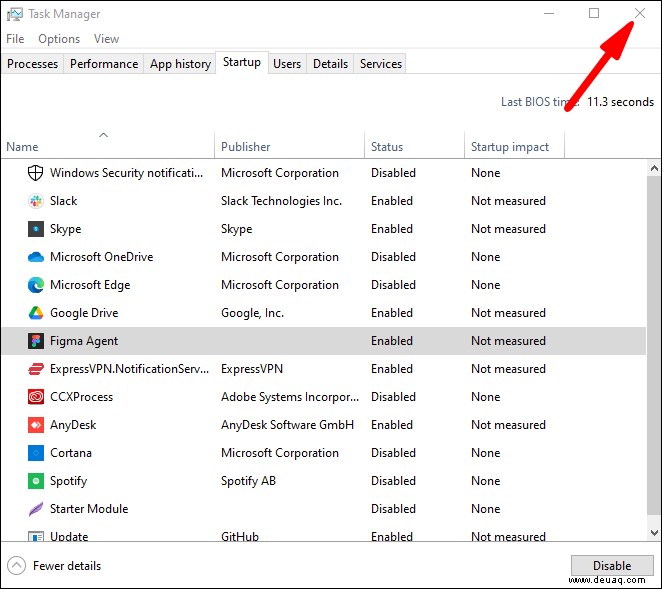This screenshot has width=662, height=589.
Task: Select the Windows Security notification row name
Action: pyautogui.click(x=127, y=173)
